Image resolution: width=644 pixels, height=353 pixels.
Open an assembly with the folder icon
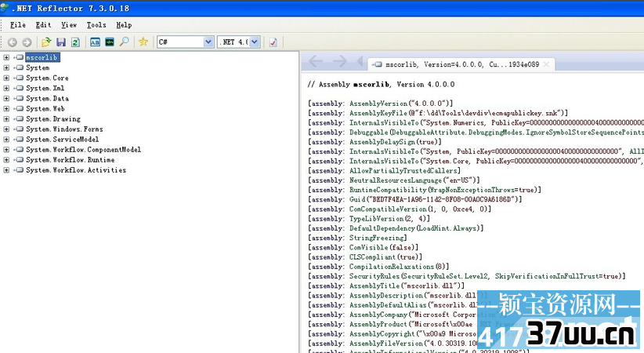tap(46, 42)
